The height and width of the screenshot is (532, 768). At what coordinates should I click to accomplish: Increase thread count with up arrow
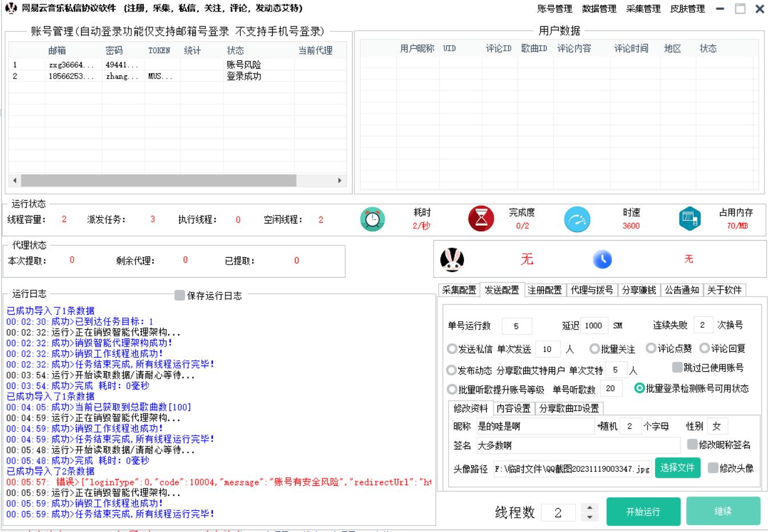pos(589,507)
